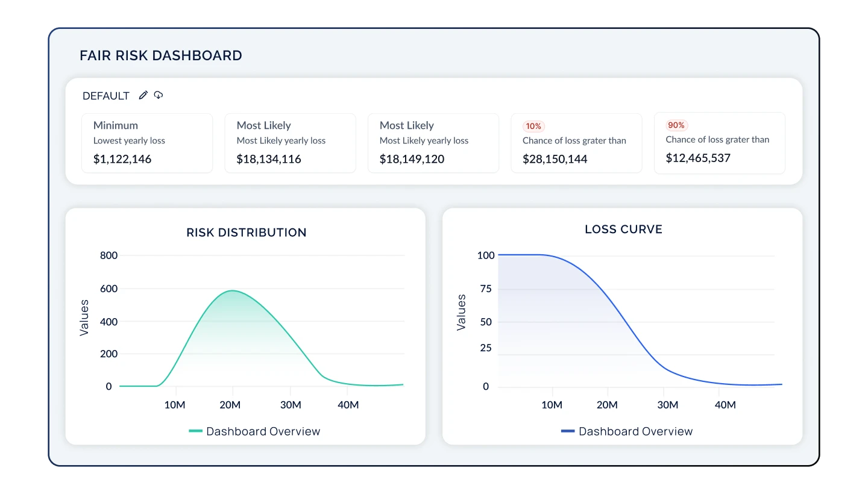Click the 800 axis label on Risk Distribution

click(x=108, y=255)
